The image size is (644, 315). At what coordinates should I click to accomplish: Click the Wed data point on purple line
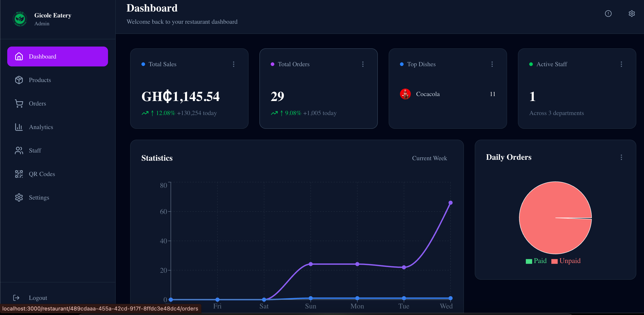[x=450, y=203]
